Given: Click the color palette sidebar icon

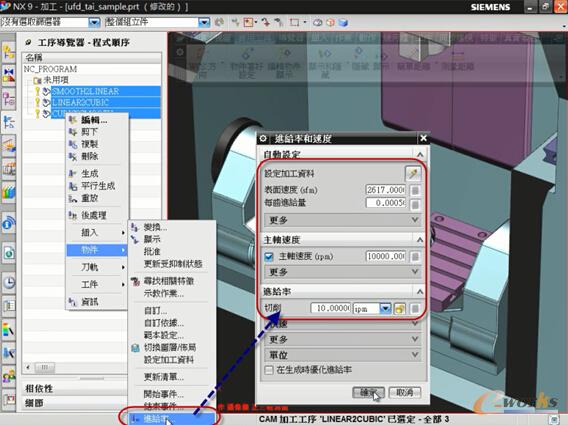Looking at the screenshot, I should [x=9, y=329].
